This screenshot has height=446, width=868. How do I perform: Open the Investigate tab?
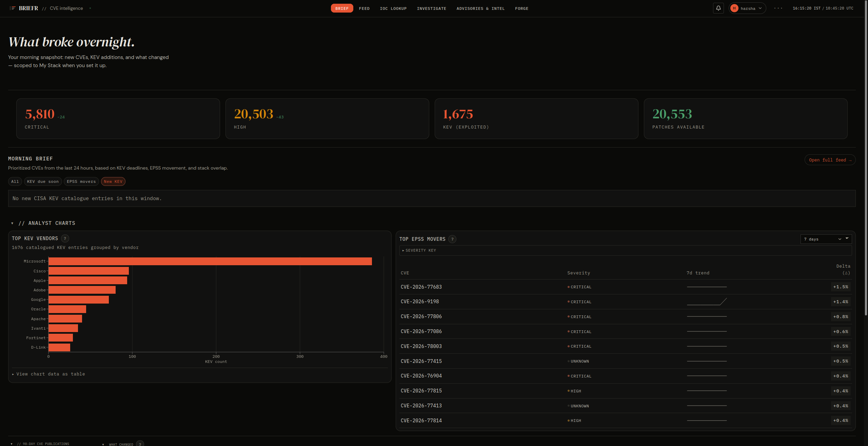[x=431, y=8]
